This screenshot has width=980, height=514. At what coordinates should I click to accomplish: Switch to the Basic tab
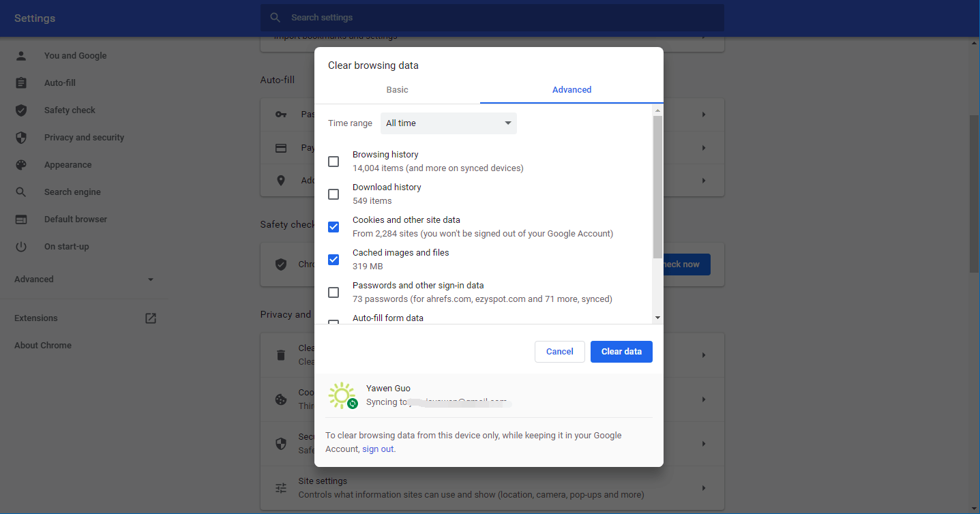click(x=397, y=90)
